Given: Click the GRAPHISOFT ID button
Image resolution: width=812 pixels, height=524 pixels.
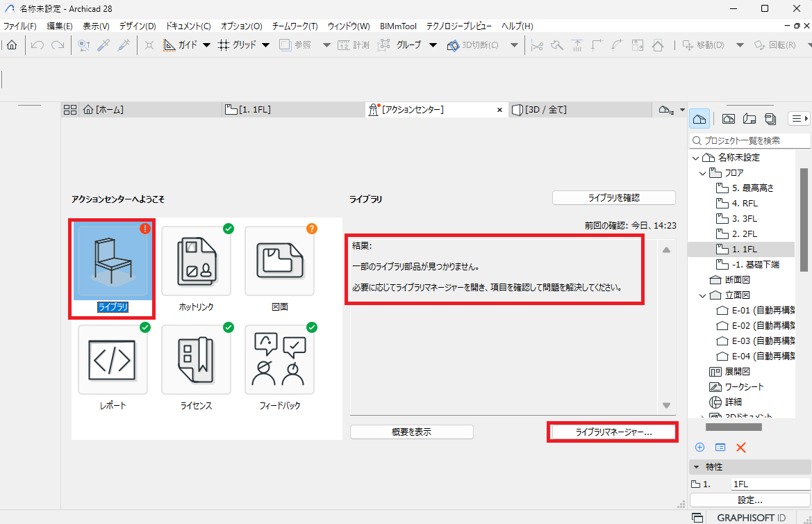Looking at the screenshot, I should (751, 518).
